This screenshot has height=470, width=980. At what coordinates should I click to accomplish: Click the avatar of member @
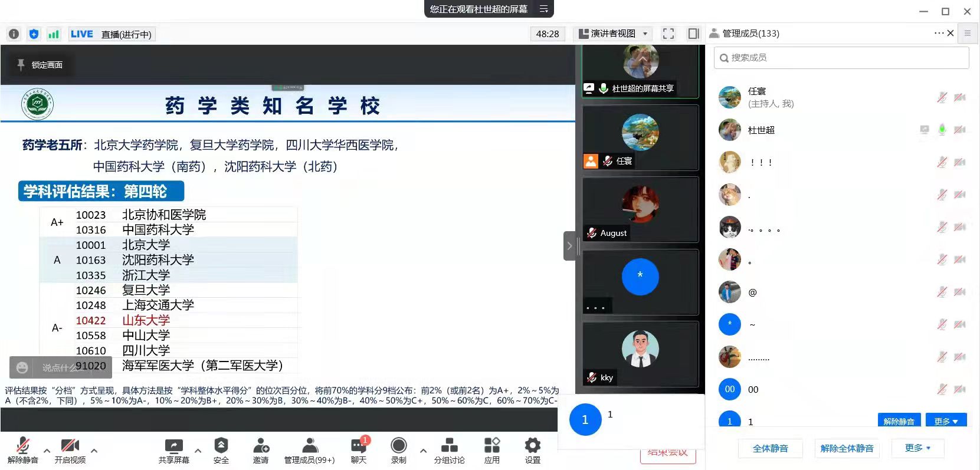[730, 292]
